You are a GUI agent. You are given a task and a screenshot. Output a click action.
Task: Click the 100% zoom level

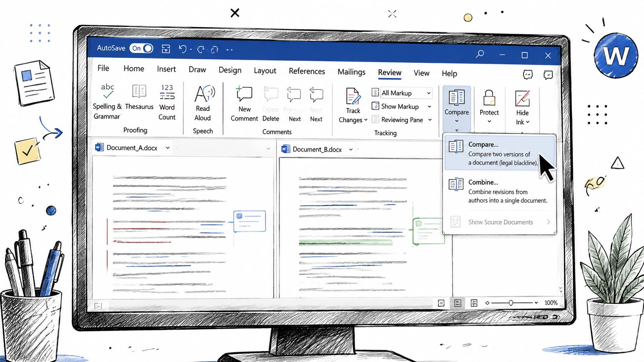551,303
